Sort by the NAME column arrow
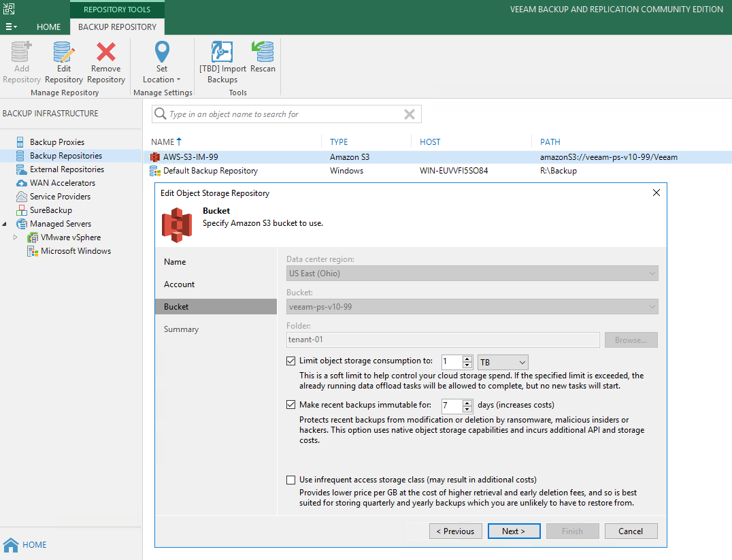Image resolution: width=732 pixels, height=560 pixels. [x=179, y=142]
